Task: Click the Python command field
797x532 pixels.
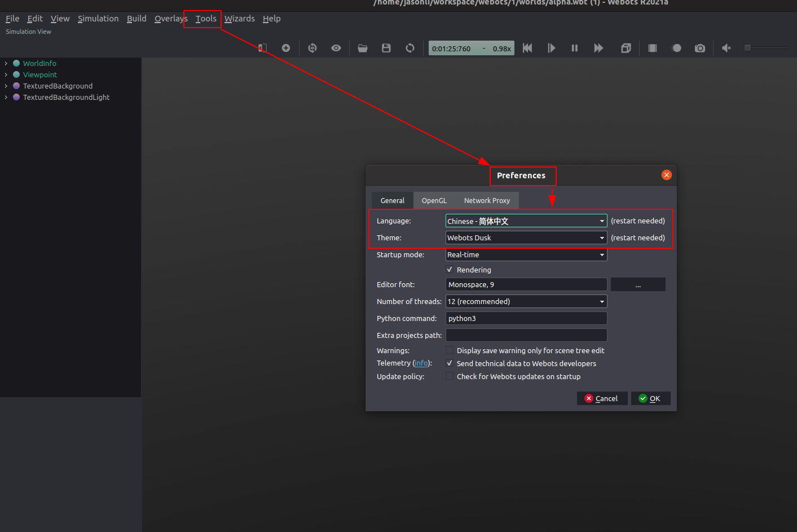Action: pyautogui.click(x=526, y=319)
